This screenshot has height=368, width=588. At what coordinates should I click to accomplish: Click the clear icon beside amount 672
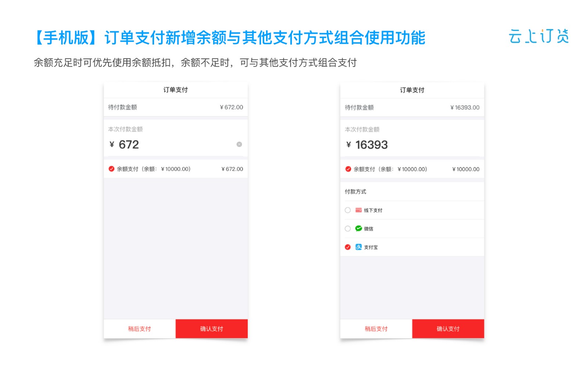click(239, 144)
